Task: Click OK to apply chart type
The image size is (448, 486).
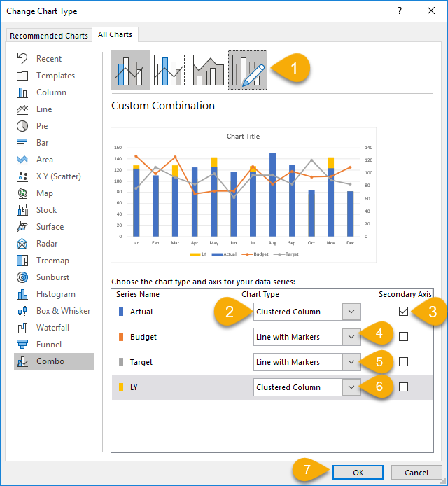Action: (x=358, y=473)
